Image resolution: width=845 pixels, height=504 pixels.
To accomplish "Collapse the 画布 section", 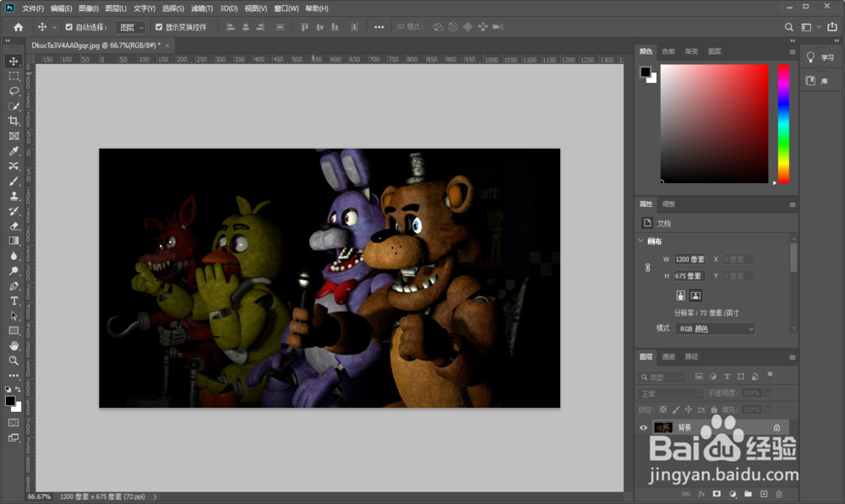I will (641, 241).
